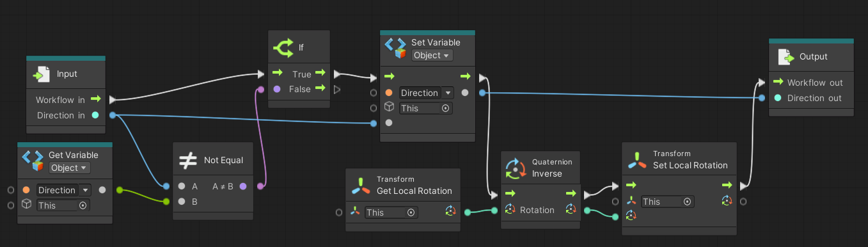Click the Not Equal B input port
868x247 pixels.
[182, 202]
